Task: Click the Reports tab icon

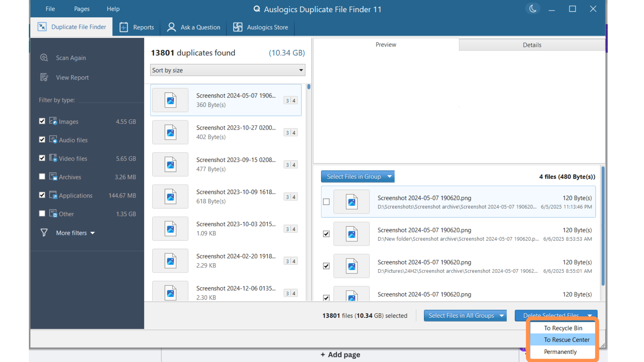Action: (124, 27)
